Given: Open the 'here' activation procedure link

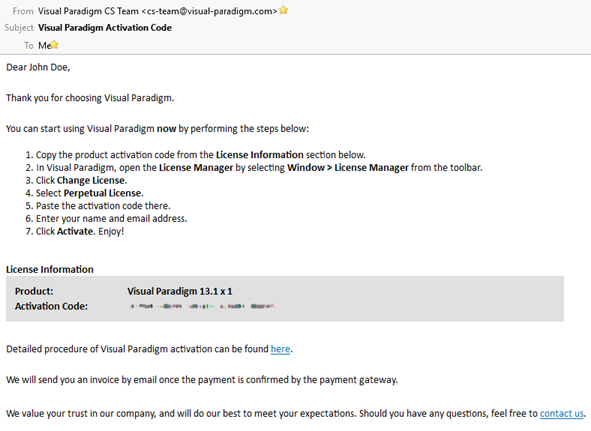Looking at the screenshot, I should [280, 349].
